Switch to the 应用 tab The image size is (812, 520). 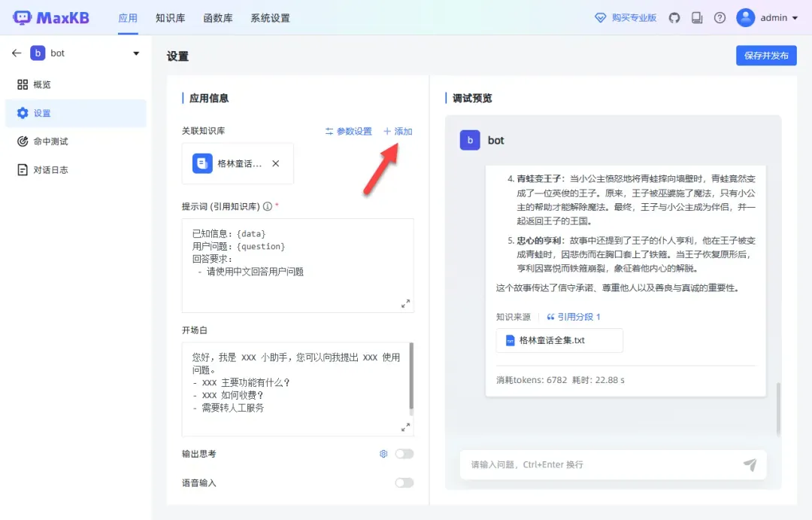click(x=128, y=18)
